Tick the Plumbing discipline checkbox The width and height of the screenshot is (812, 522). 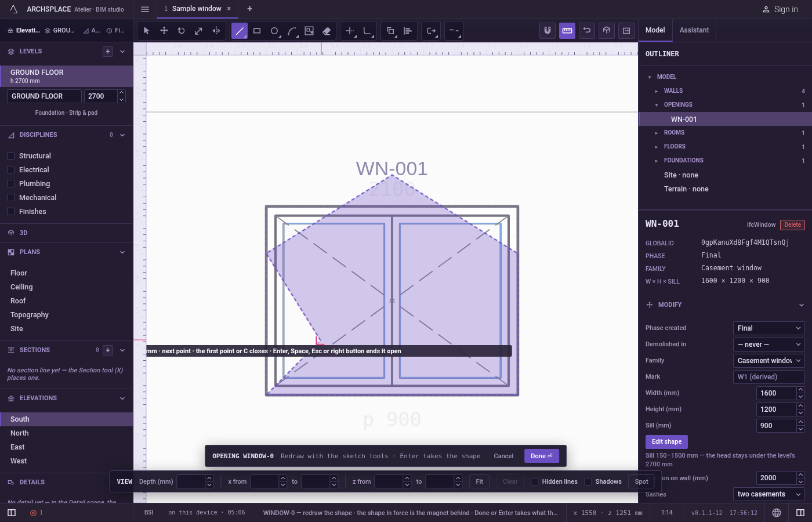10,184
